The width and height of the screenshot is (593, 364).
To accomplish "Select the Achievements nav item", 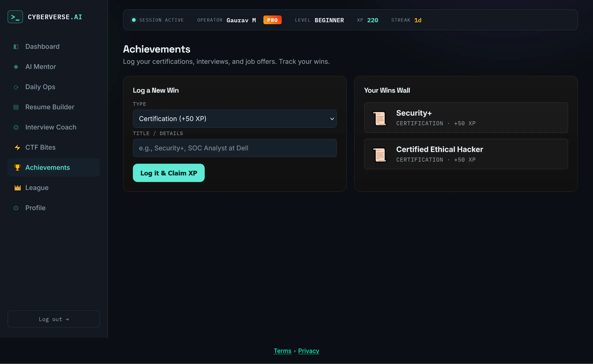I will coord(54,167).
